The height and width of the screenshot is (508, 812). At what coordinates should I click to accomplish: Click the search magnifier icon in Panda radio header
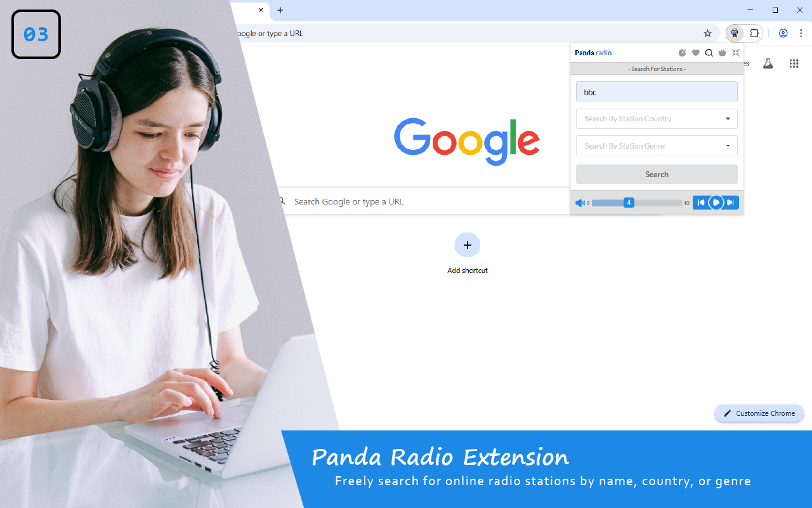click(709, 53)
